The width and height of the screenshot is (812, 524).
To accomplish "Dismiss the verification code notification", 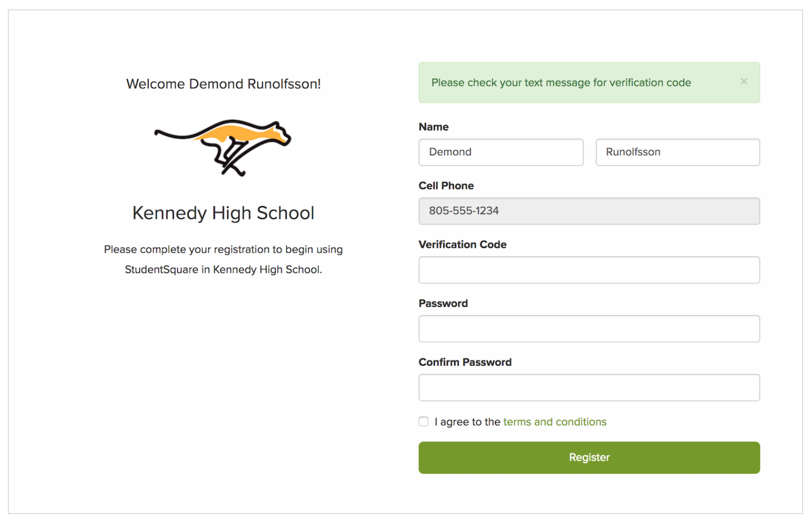I will click(744, 81).
